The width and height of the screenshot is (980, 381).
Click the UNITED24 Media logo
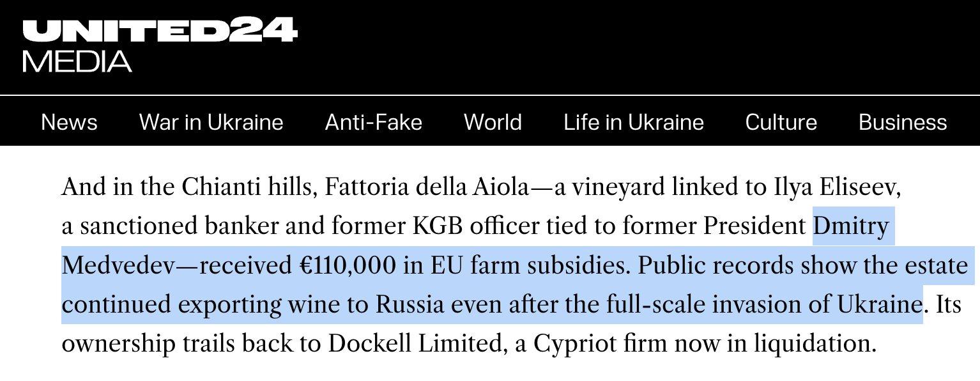[x=160, y=45]
